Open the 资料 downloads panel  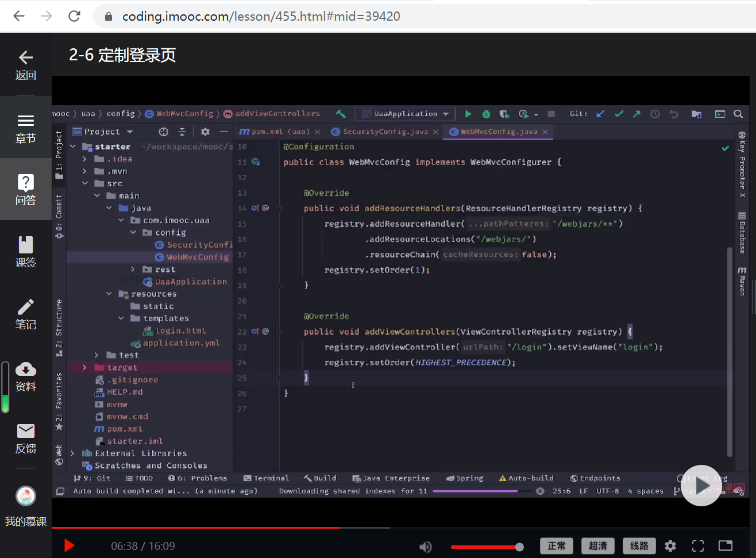point(26,376)
